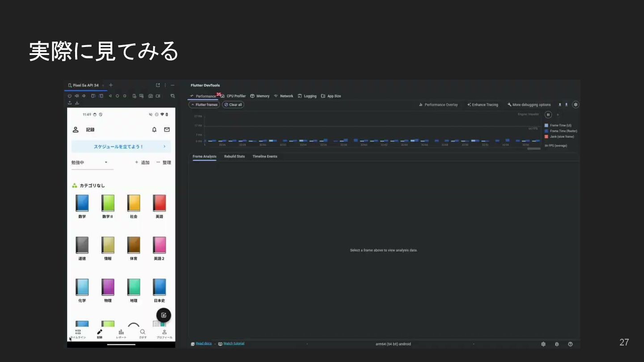
Task: Switch to the Logging tab
Action: tap(307, 96)
